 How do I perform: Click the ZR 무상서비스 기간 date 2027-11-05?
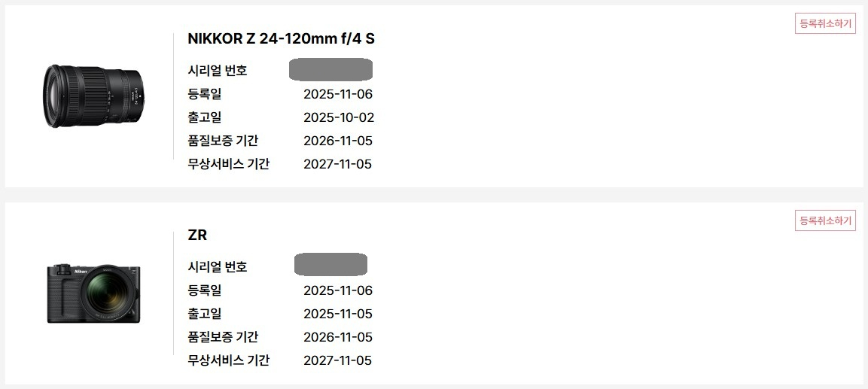(338, 360)
